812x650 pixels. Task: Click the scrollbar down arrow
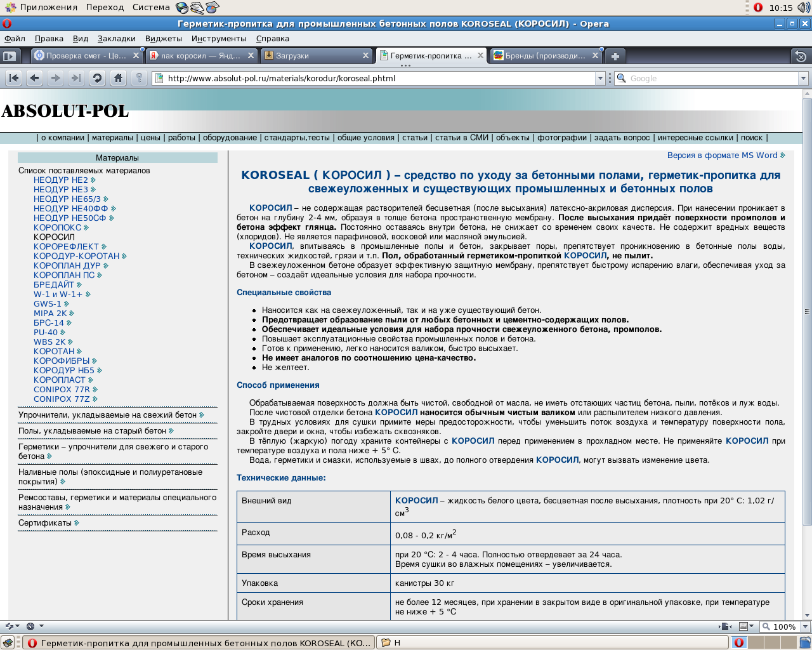[x=807, y=615]
